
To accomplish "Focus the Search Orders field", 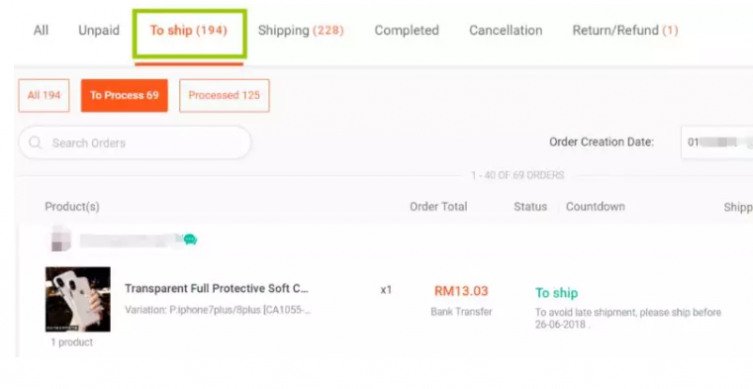I will [x=135, y=143].
